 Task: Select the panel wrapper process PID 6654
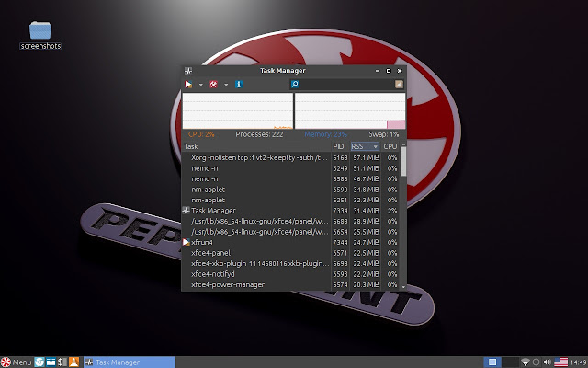point(291,232)
